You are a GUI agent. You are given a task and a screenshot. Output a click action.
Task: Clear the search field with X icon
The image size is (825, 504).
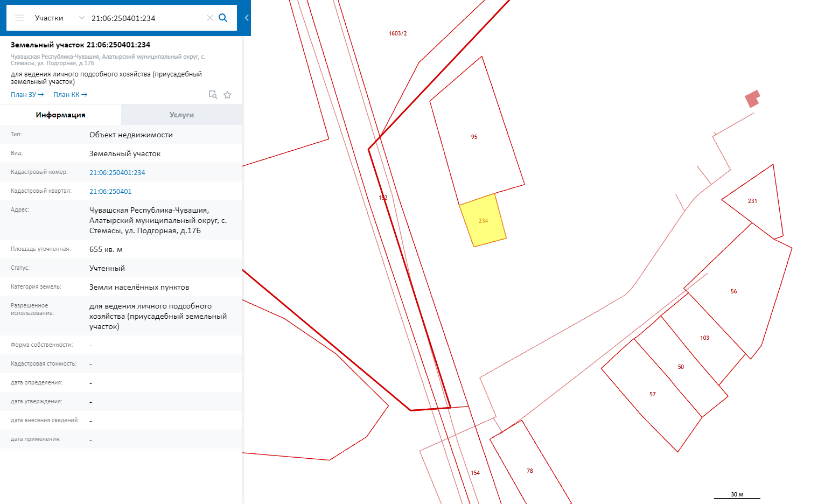pos(210,18)
